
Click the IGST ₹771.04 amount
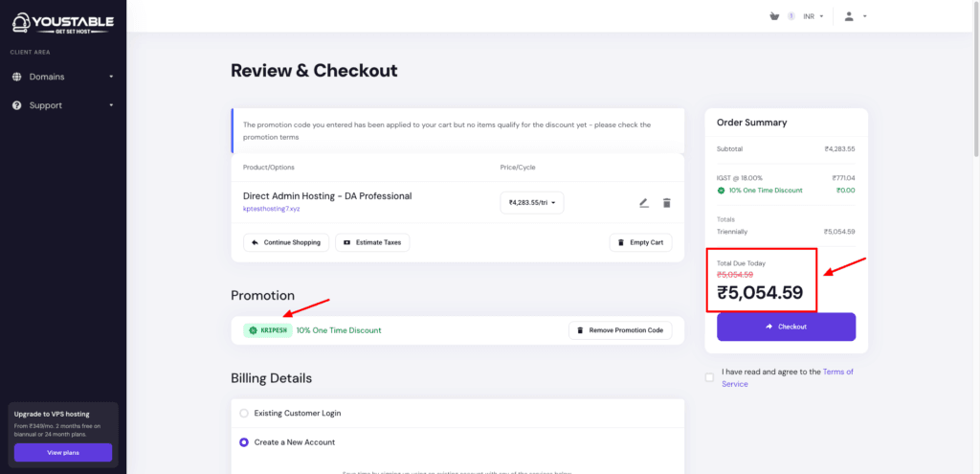tap(843, 178)
